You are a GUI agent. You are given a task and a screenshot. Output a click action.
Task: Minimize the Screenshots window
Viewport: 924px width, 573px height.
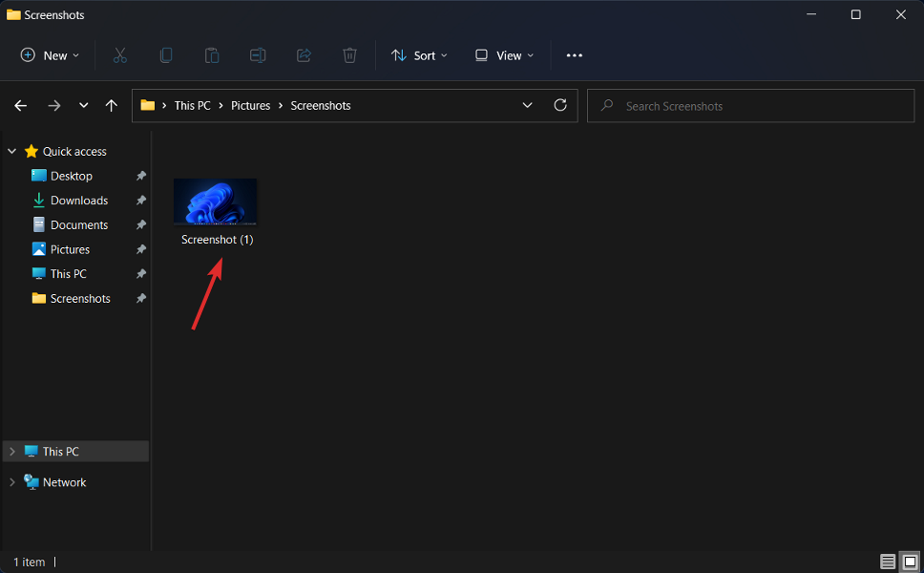tap(811, 14)
